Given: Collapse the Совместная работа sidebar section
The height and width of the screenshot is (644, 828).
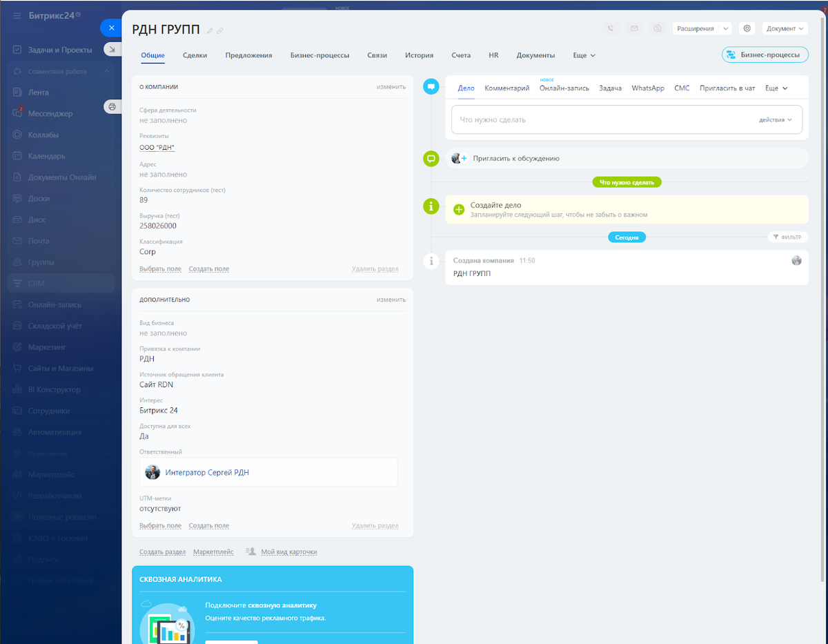Looking at the screenshot, I should pyautogui.click(x=106, y=71).
